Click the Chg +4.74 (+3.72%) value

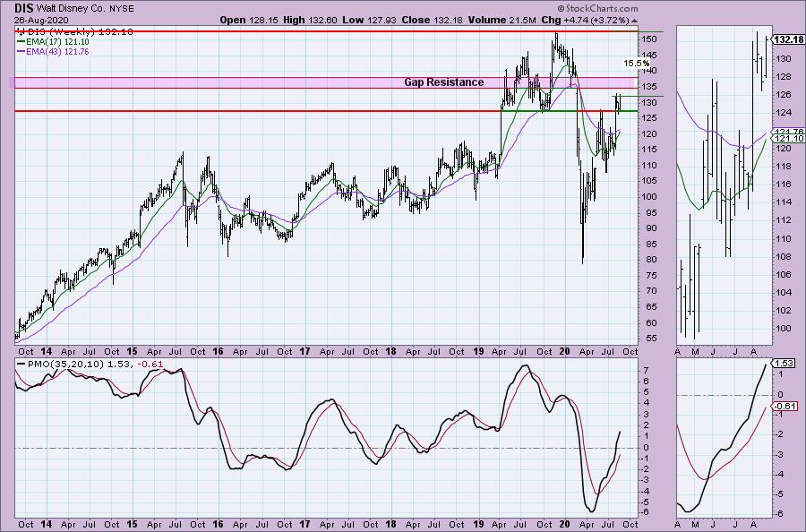pos(585,20)
